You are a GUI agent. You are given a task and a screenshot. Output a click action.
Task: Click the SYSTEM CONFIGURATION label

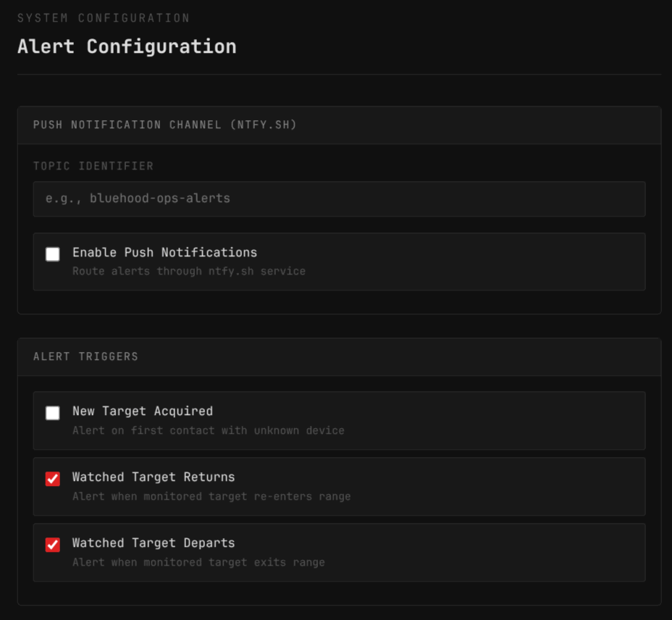[x=104, y=18]
